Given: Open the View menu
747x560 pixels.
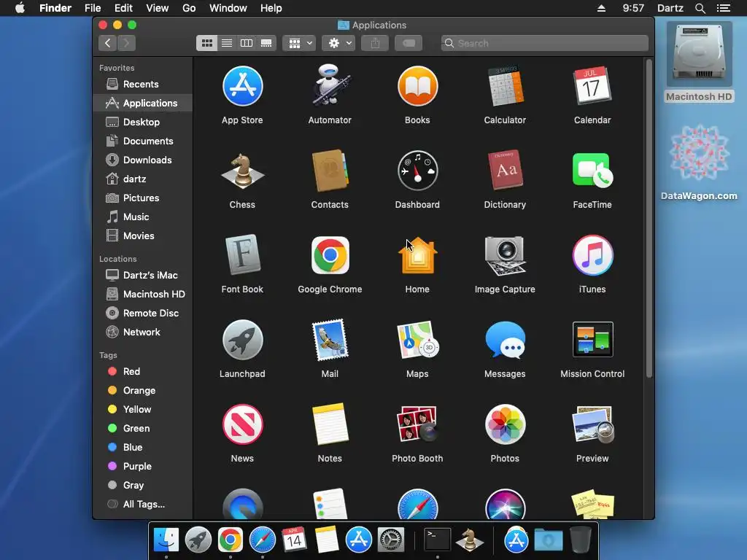Looking at the screenshot, I should point(158,8).
